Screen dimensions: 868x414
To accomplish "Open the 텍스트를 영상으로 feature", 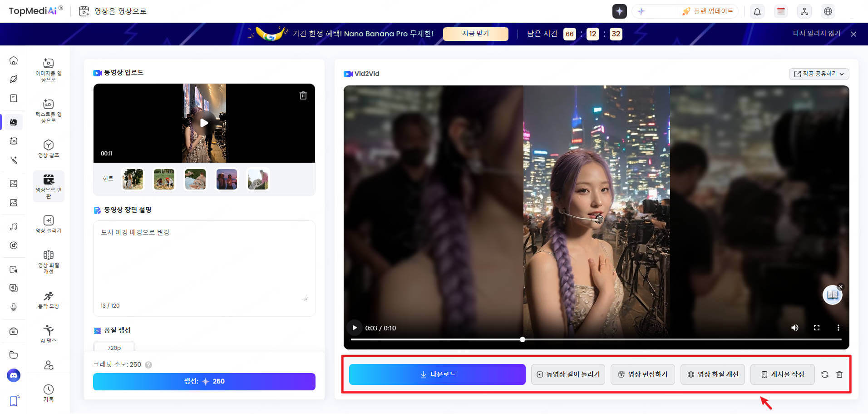I will tap(48, 110).
